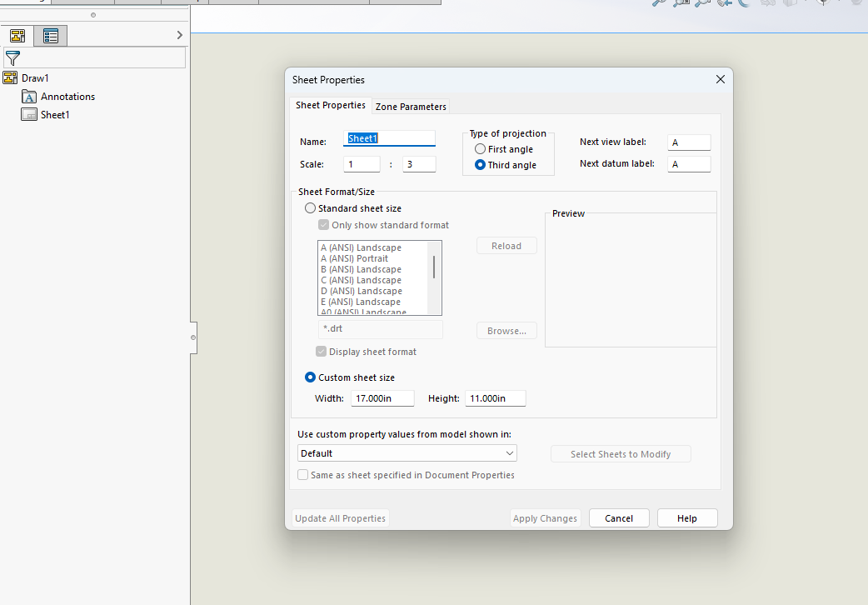
Task: Pick A (ANSI) Landscape from the format list
Action: [361, 247]
